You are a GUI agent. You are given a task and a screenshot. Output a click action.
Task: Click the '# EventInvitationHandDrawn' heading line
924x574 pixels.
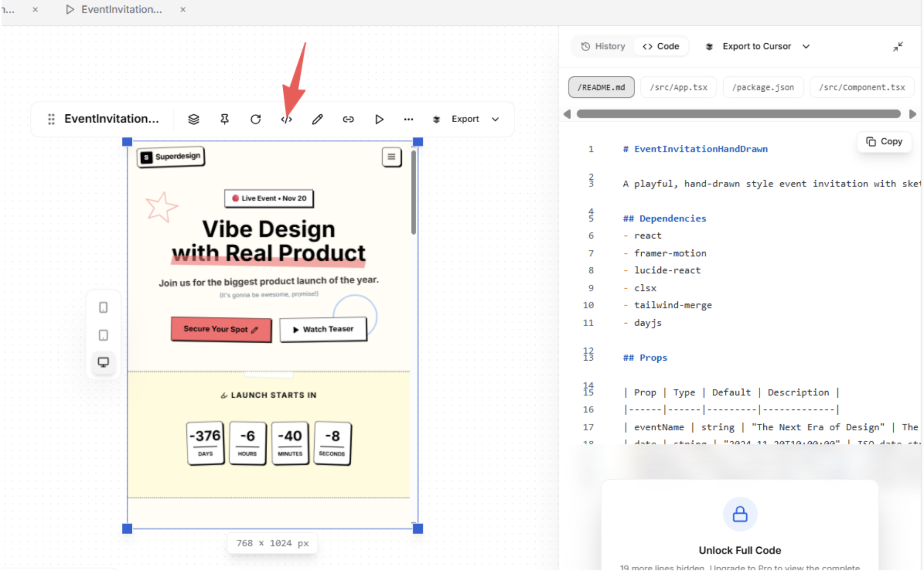[x=695, y=149]
